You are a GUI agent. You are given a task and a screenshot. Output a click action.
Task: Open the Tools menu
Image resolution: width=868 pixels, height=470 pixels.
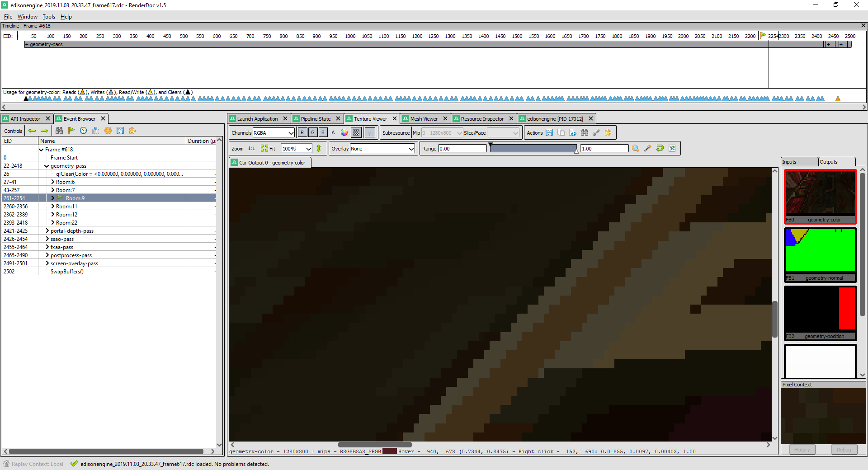pyautogui.click(x=49, y=17)
